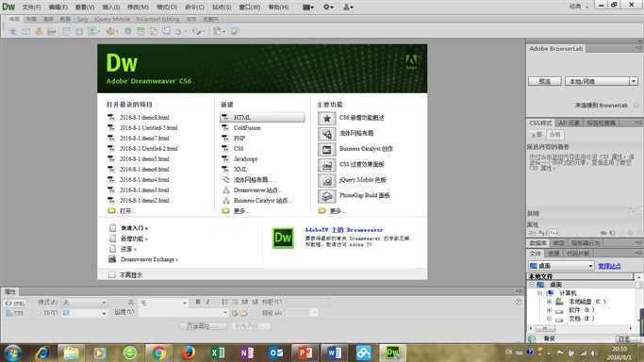Click the insert div tag icon in the Insert toolbar
The image size is (644, 362).
(x=79, y=32)
